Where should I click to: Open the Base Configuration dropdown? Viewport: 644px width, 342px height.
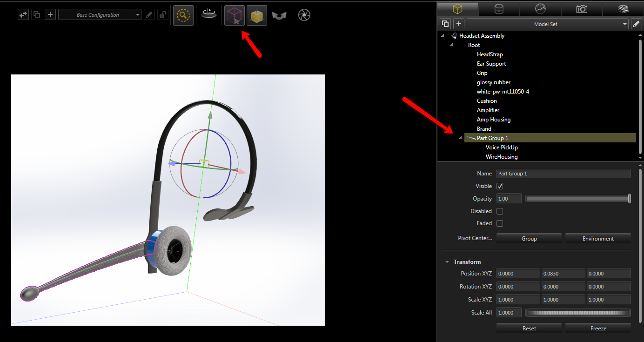(x=100, y=15)
